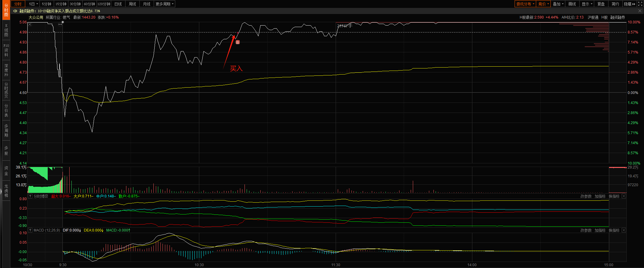Switch to 5分钟 period
Viewport: 644px width, 268px height.
(x=46, y=4)
